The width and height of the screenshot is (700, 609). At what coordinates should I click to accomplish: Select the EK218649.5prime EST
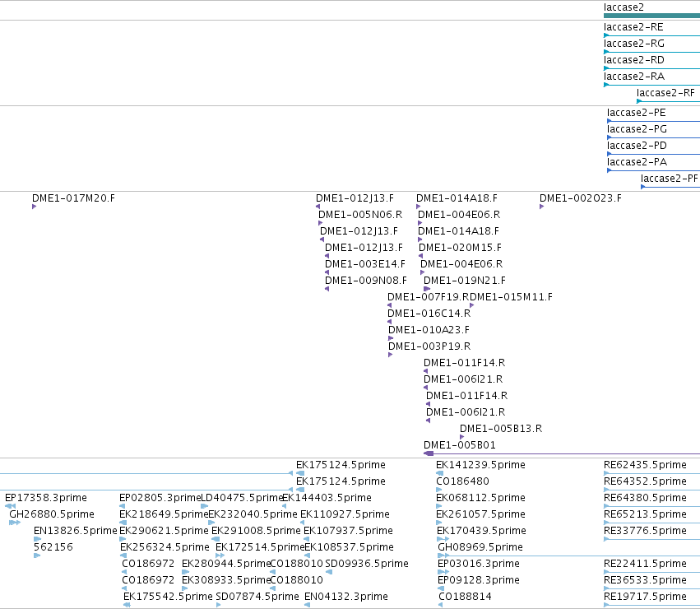point(164,514)
